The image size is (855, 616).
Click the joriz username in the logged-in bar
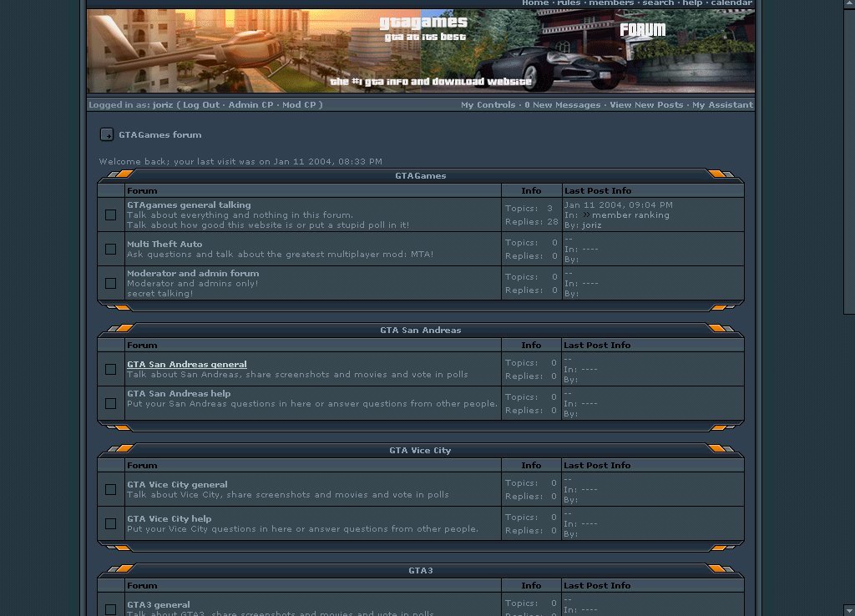click(x=163, y=104)
